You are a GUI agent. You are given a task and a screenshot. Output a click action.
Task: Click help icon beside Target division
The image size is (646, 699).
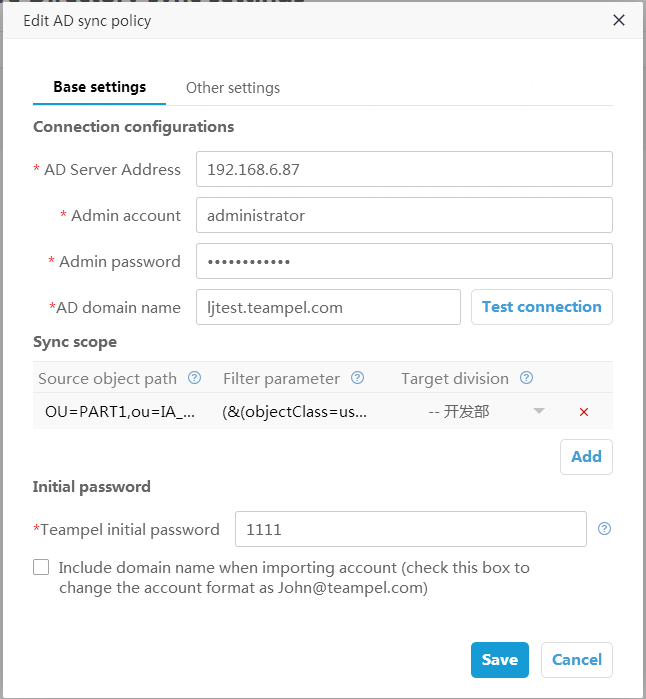[x=526, y=378]
